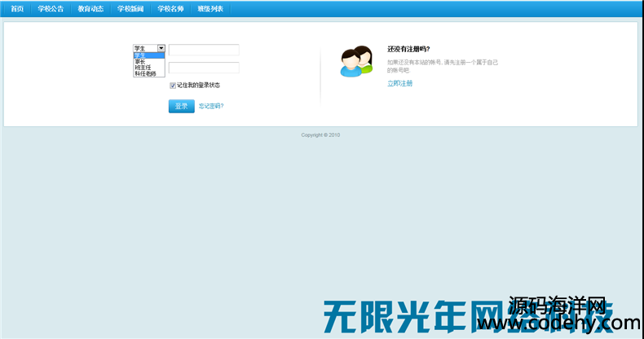The width and height of the screenshot is (644, 339).
Task: Click the two-user avatar registration icon
Action: coord(356,63)
